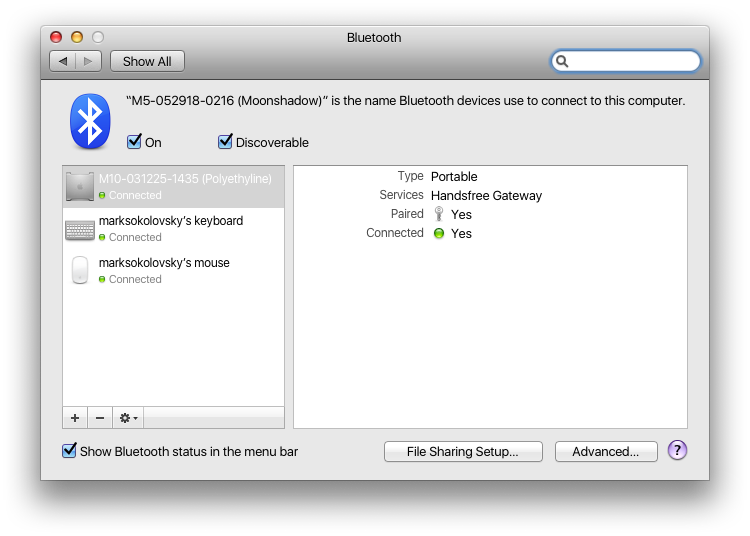Screen dimensions: 750x536
Task: Click the Magic Mouse device icon
Action: pyautogui.click(x=80, y=271)
